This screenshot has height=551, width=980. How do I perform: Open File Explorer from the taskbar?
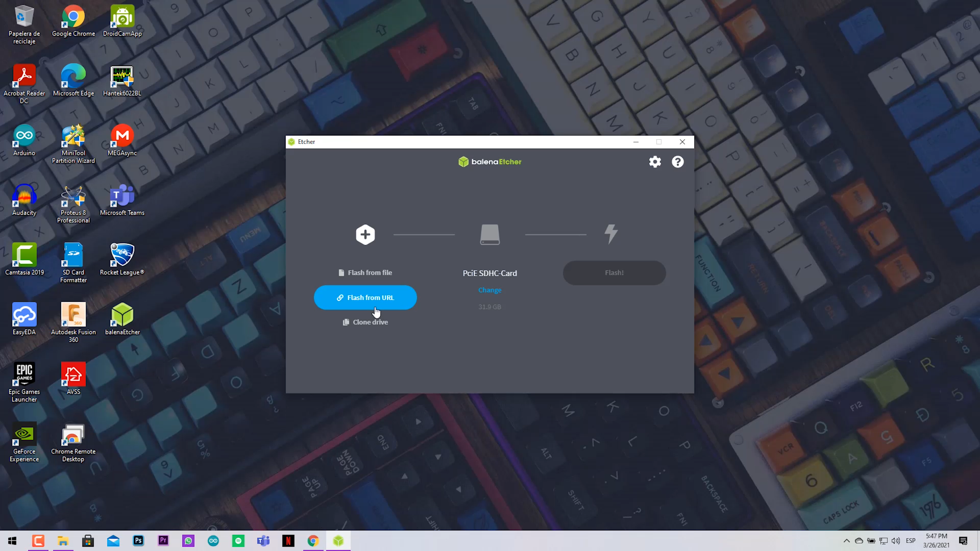pyautogui.click(x=63, y=541)
